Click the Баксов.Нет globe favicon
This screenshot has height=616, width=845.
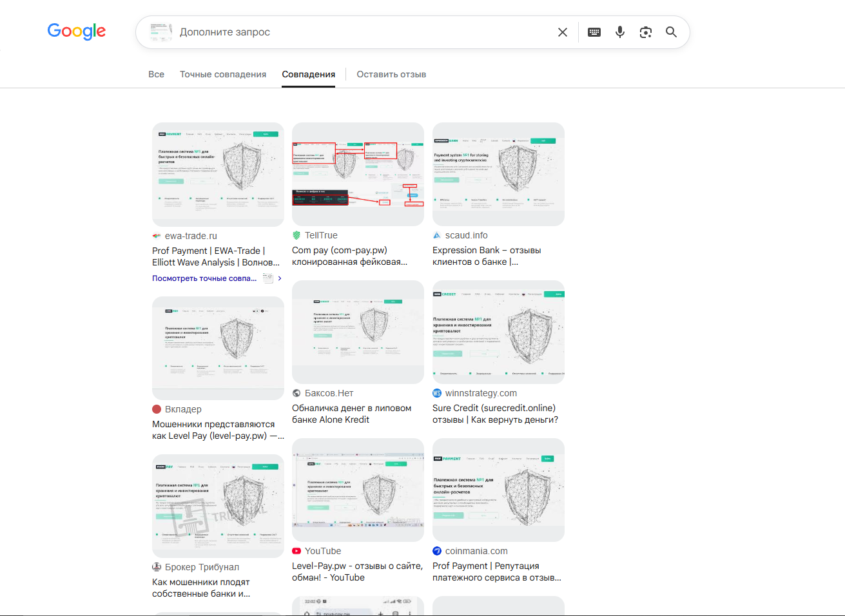coord(296,393)
